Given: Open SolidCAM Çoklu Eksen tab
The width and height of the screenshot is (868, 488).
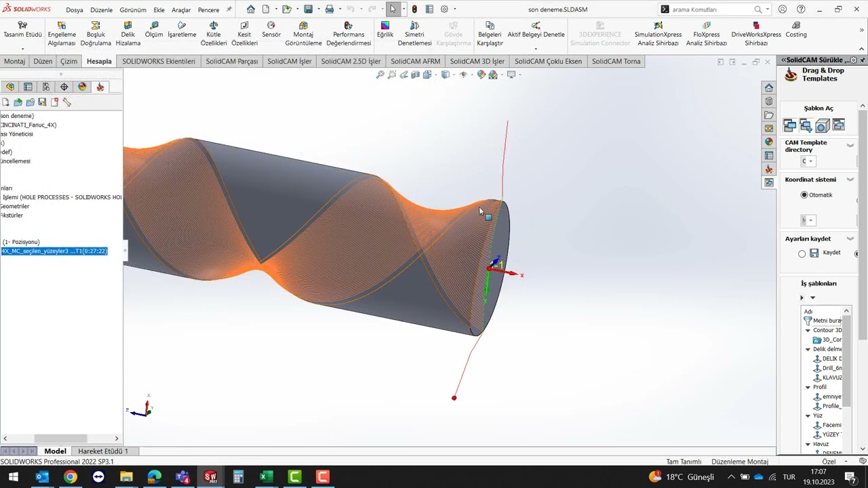Looking at the screenshot, I should pyautogui.click(x=548, y=61).
